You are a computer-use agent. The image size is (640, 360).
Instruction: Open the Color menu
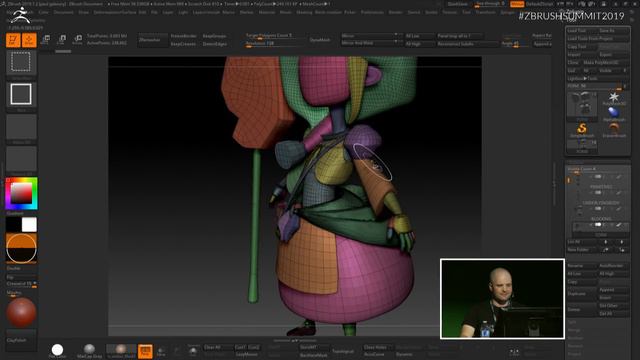click(44, 13)
